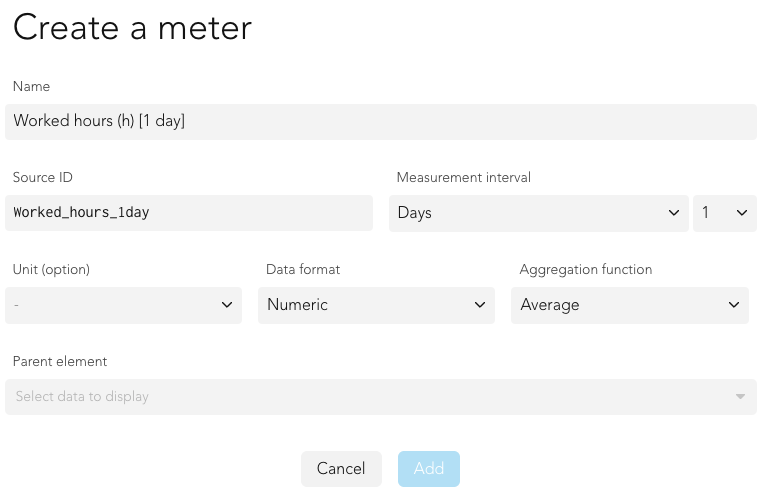Screen dimensions: 769x499
Task: Open the Data format dropdown set to Numeric
Action: (376, 305)
